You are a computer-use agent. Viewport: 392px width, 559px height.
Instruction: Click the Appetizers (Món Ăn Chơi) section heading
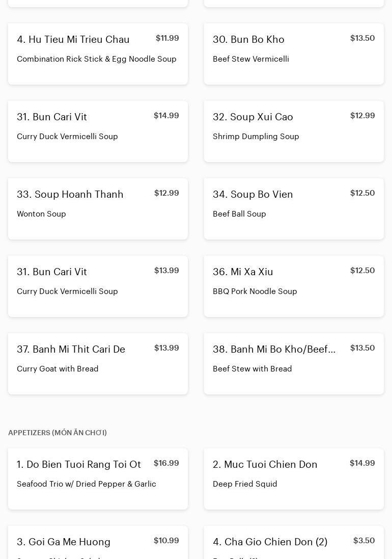coord(58,433)
